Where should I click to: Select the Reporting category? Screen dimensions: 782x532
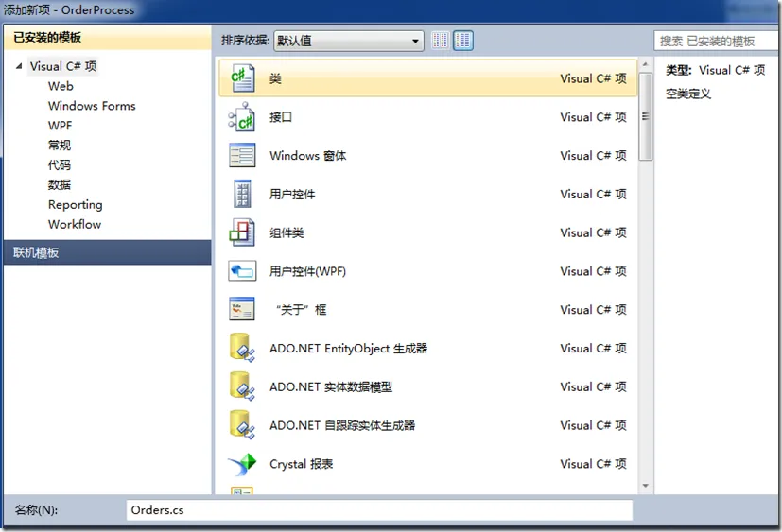pos(76,204)
